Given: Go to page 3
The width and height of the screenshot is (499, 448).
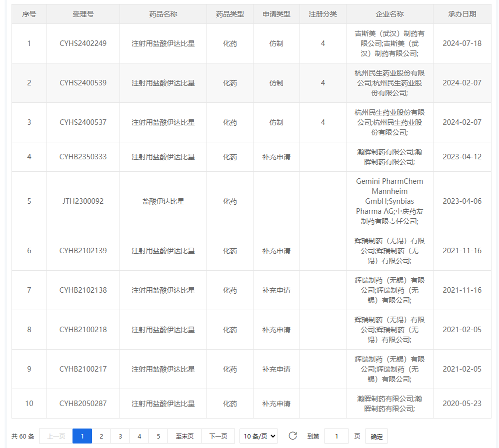Looking at the screenshot, I should coord(120,436).
